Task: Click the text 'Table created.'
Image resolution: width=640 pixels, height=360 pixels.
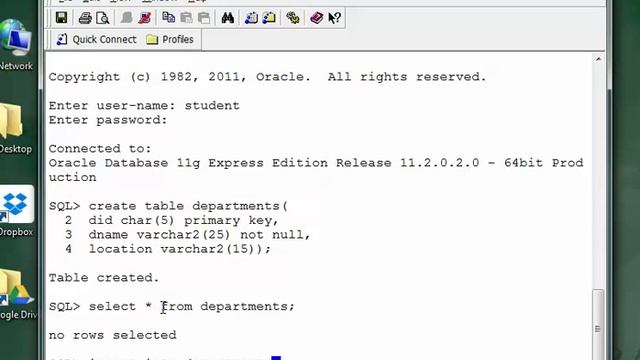Action: (x=104, y=278)
